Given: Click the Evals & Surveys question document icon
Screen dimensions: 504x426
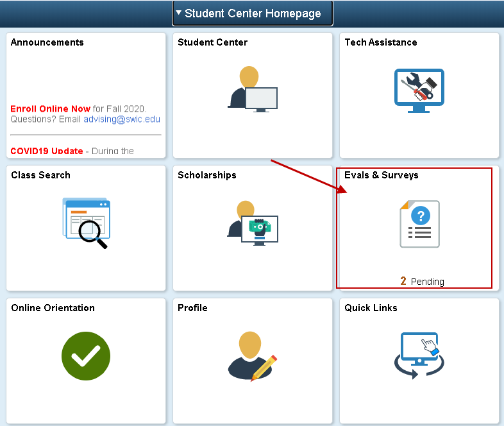Looking at the screenshot, I should tap(419, 224).
